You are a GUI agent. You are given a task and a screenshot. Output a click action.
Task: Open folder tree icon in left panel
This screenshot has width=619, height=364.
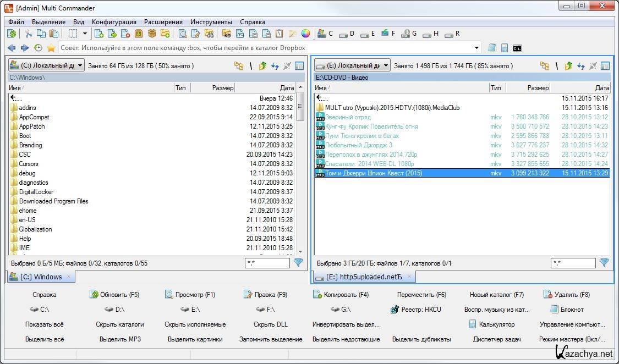point(239,66)
